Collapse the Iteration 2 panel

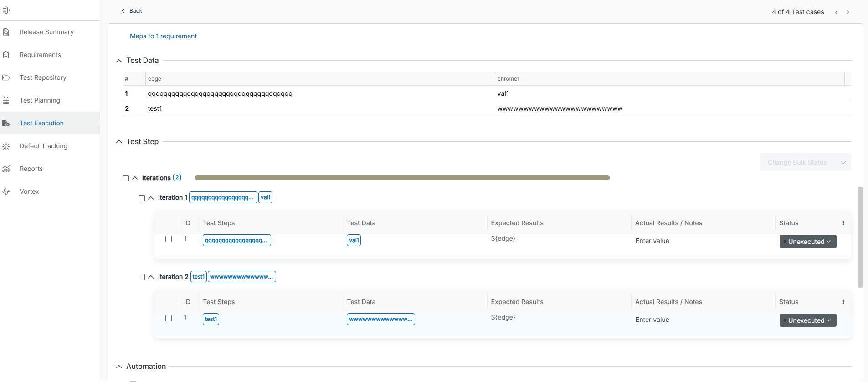(151, 277)
